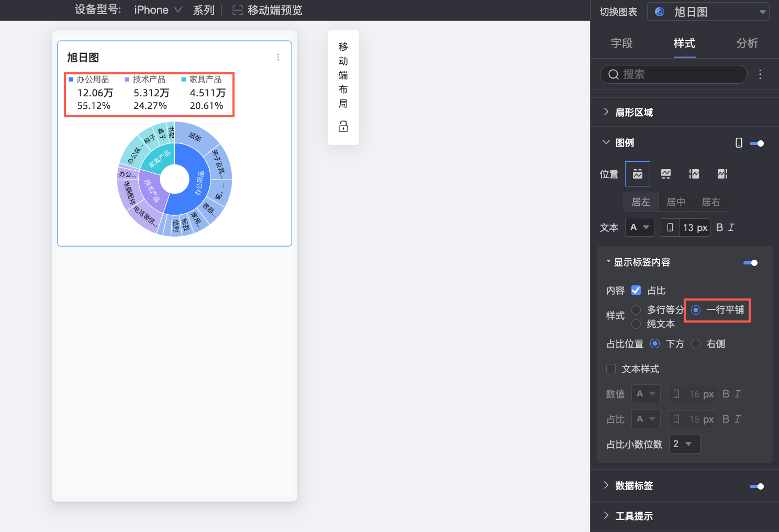Open the iPhone device model dropdown
Viewport: 779px width, 532px height.
(158, 10)
